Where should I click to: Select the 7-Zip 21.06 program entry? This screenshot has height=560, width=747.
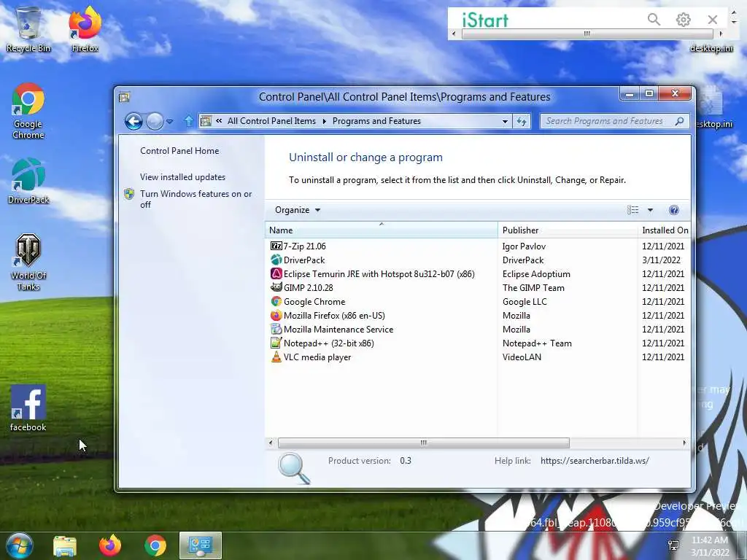tap(478, 246)
